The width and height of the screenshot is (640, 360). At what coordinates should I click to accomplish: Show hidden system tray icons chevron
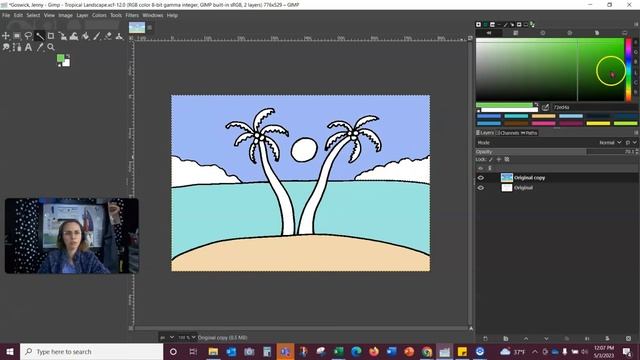[x=535, y=351]
